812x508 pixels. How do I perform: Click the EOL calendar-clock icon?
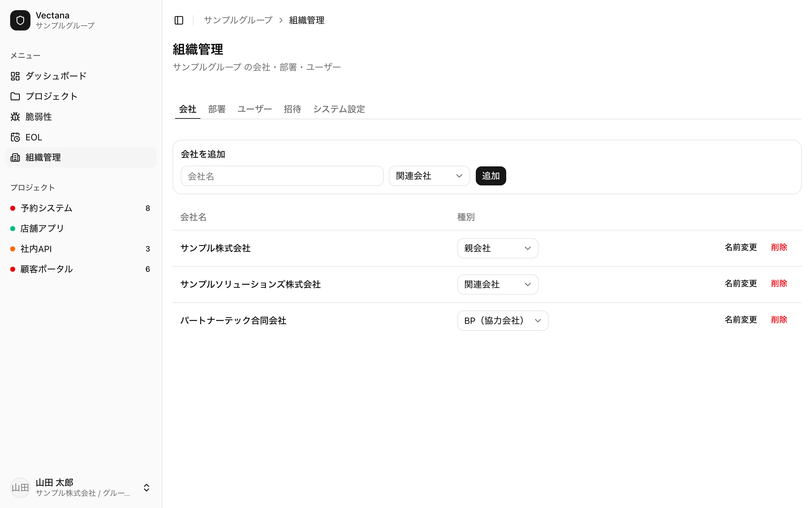coord(15,137)
